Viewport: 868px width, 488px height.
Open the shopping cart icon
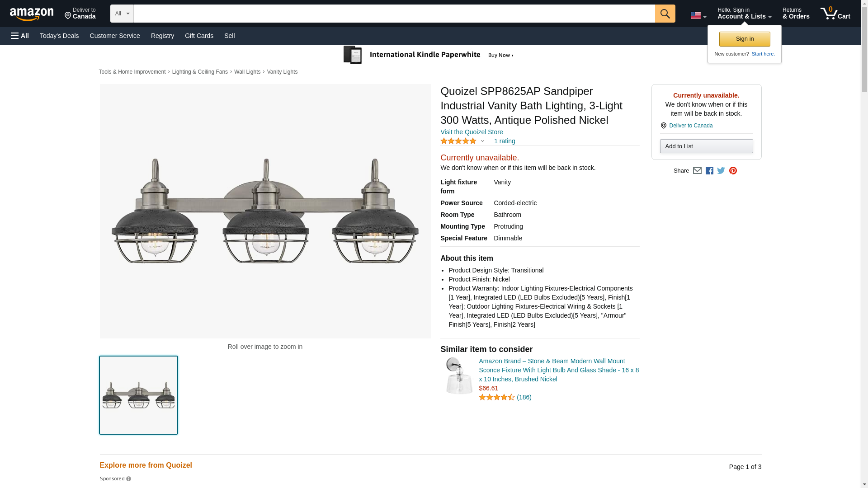[835, 14]
